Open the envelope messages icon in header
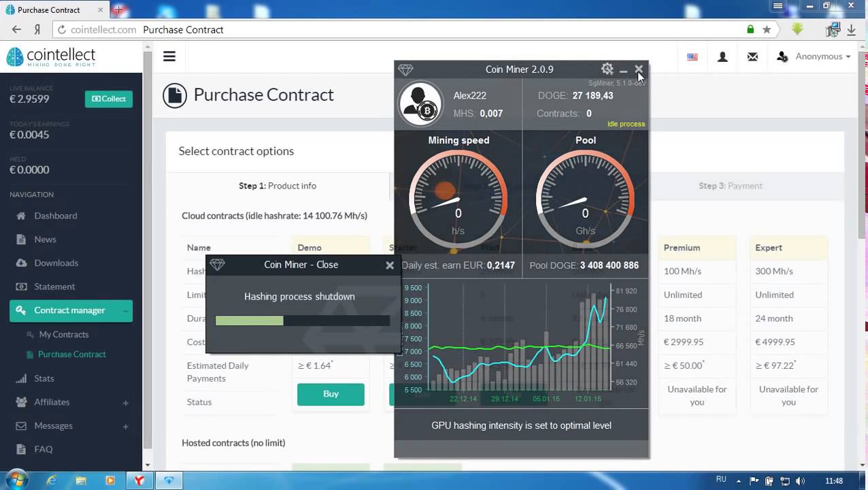 pyautogui.click(x=752, y=57)
